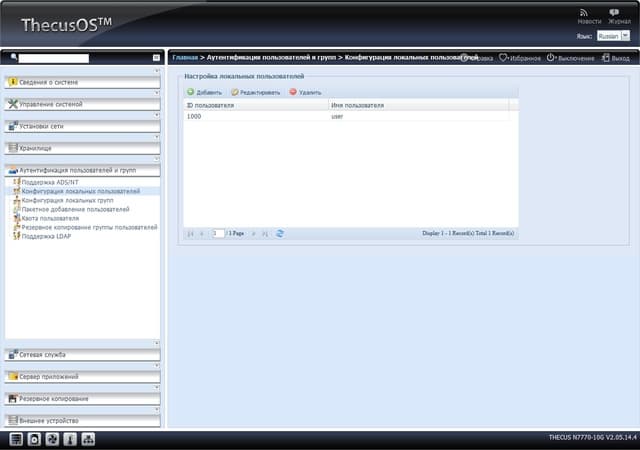Select the user row with ID 1000
Image resolution: width=640 pixels, height=450 pixels.
coord(346,116)
